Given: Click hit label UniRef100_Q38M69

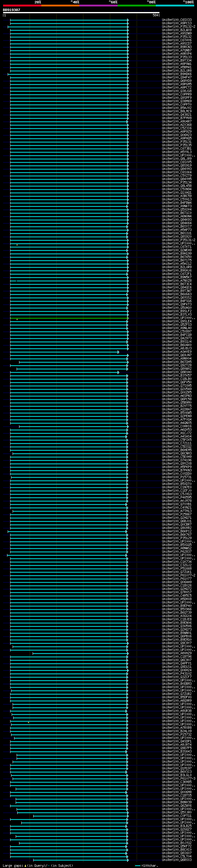Looking at the screenshot, I should (177, 101).
